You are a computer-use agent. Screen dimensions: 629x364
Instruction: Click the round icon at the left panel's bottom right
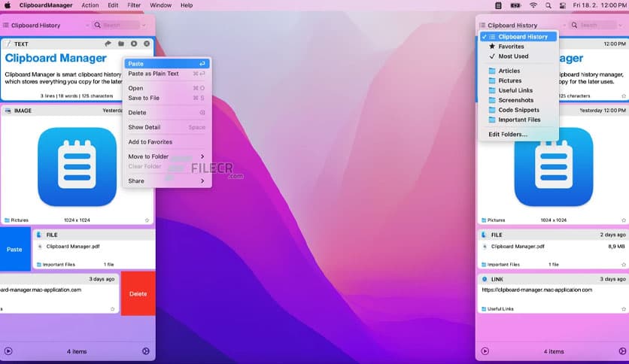[x=146, y=351]
